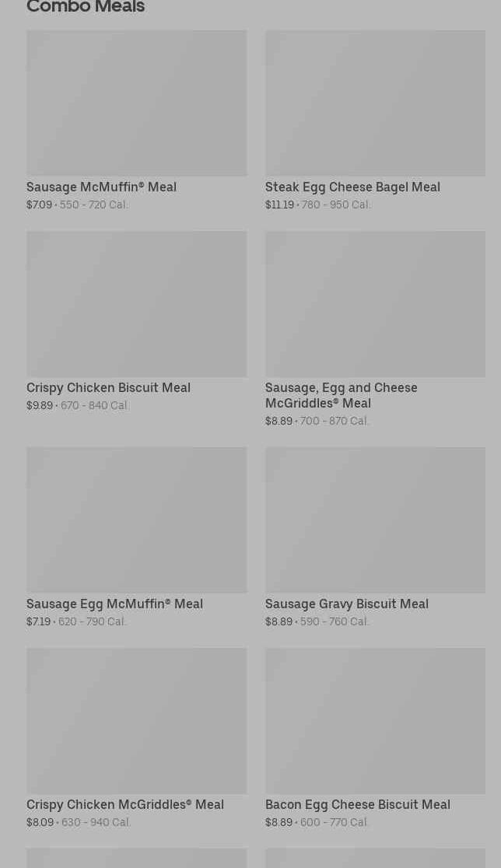
Task: Select the Crispy Chicken Biscuit Meal photo
Action: [x=136, y=303]
